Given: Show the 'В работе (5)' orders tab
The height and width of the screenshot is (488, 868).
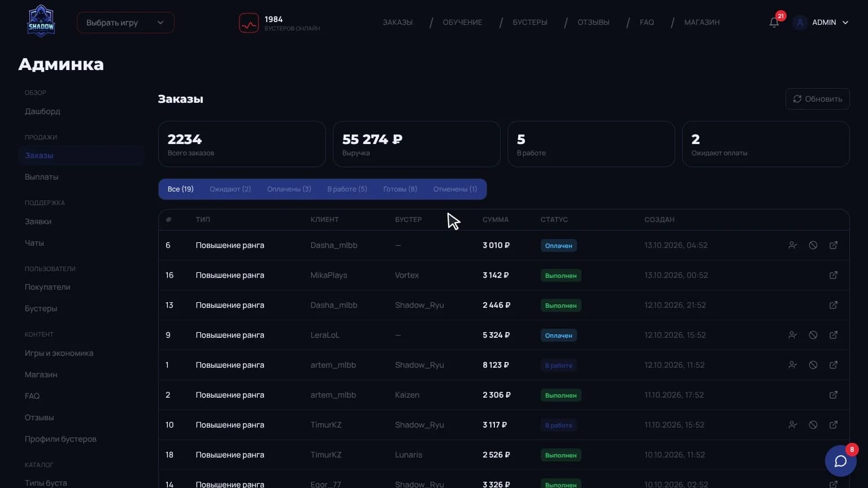Looking at the screenshot, I should tap(347, 189).
